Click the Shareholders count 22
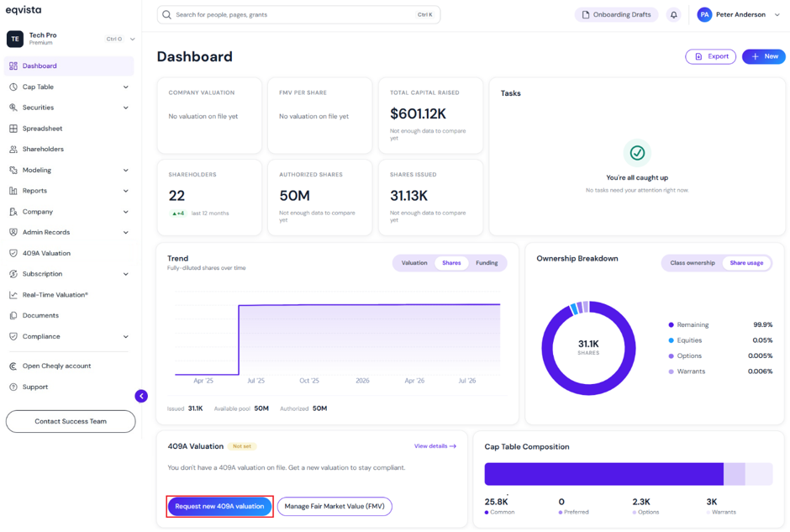 pyautogui.click(x=176, y=196)
